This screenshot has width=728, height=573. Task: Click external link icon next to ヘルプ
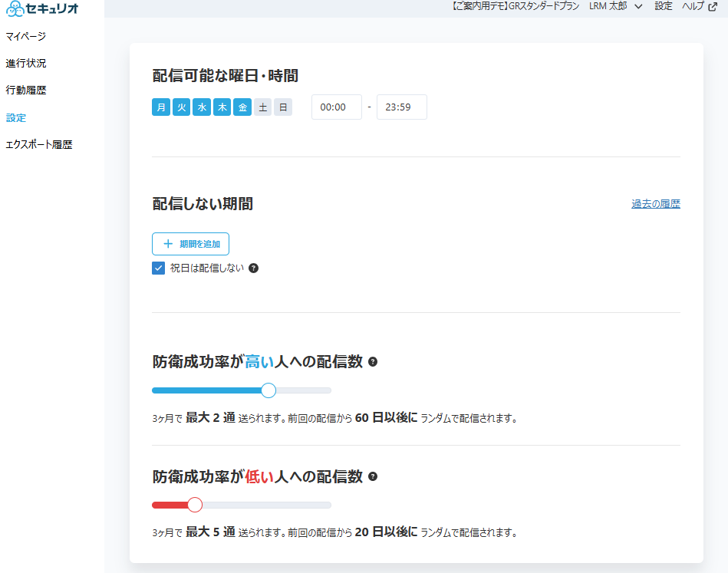[713, 6]
